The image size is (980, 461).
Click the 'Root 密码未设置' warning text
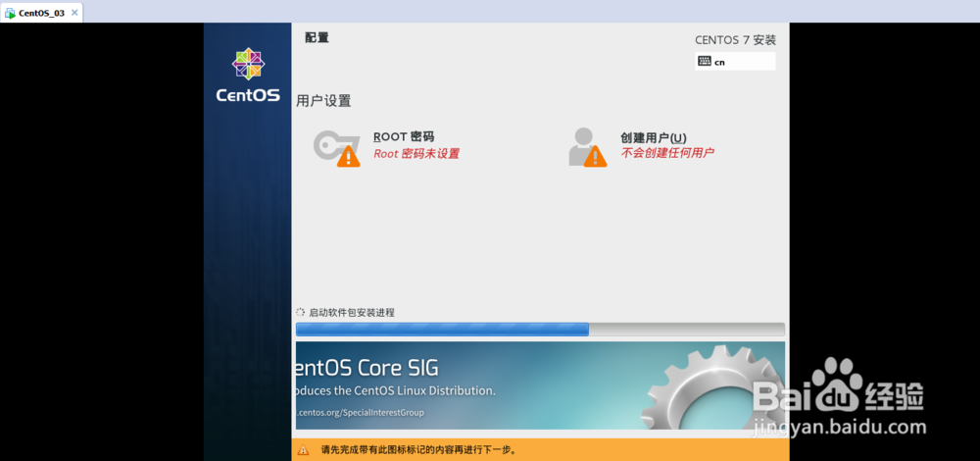click(416, 154)
